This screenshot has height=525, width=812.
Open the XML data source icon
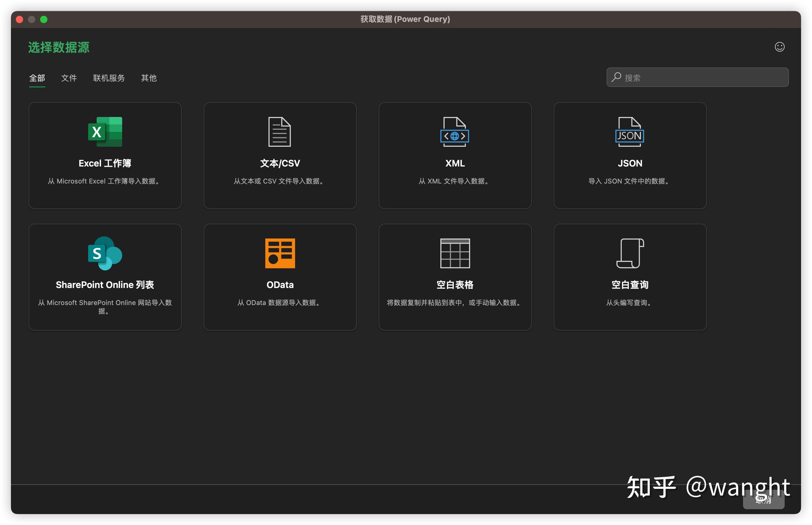pyautogui.click(x=455, y=132)
